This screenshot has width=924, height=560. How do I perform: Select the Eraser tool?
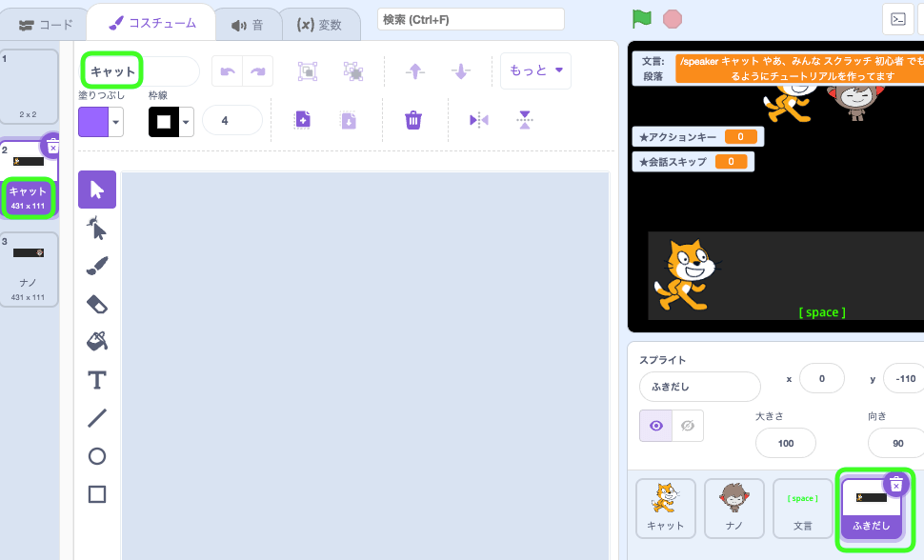click(96, 304)
